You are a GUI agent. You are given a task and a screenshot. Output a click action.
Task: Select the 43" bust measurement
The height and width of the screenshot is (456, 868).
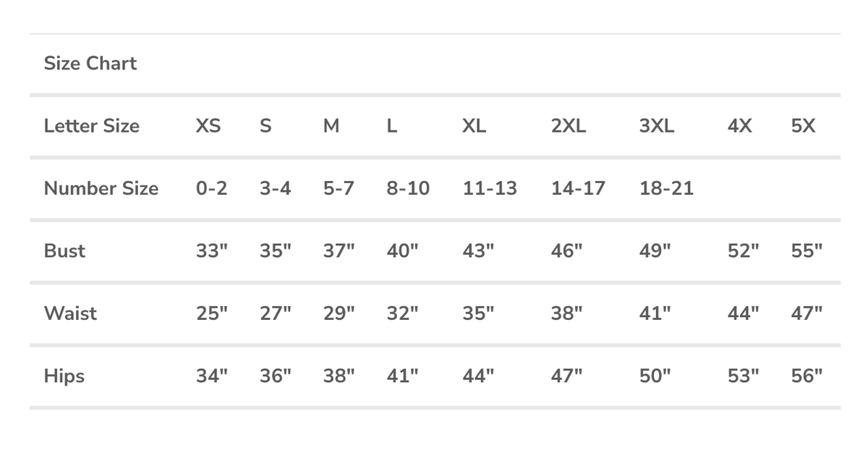pyautogui.click(x=478, y=251)
